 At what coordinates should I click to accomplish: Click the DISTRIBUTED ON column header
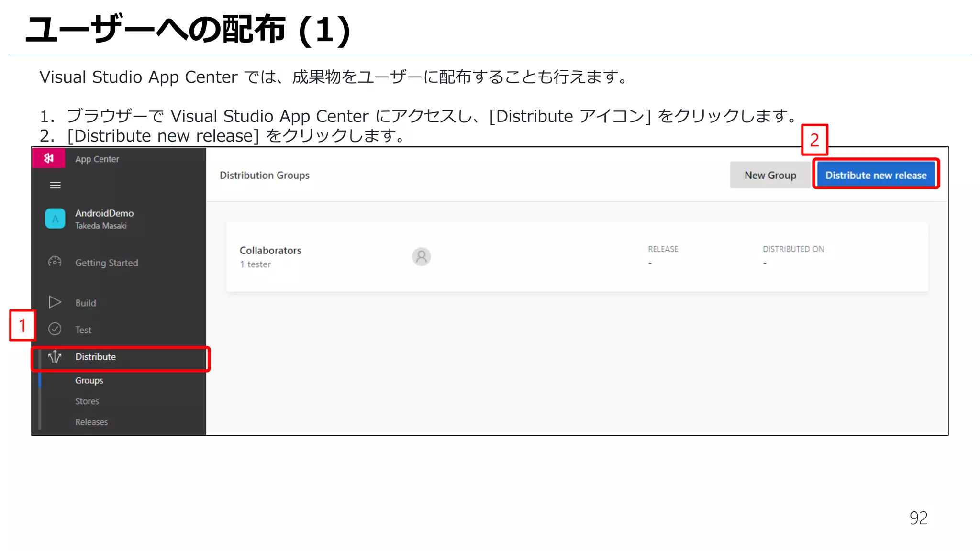pos(793,249)
